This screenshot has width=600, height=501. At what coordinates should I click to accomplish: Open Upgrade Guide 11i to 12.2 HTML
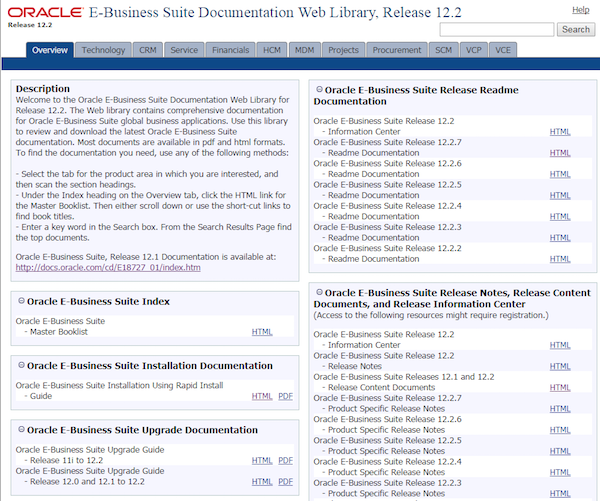262,460
